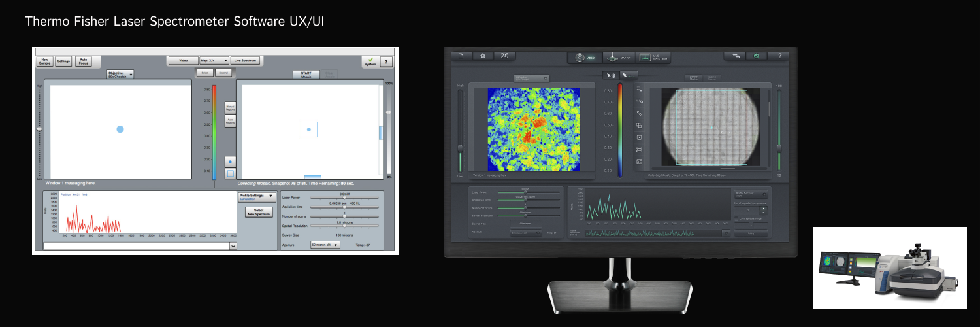Select the ruler measurement tool icon
The width and height of the screenshot is (980, 327).
(640, 113)
